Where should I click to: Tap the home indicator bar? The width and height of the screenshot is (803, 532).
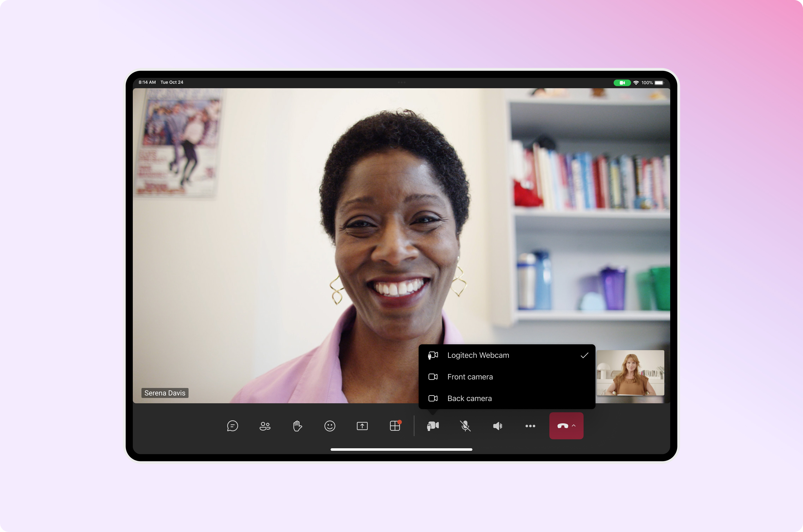point(401,449)
